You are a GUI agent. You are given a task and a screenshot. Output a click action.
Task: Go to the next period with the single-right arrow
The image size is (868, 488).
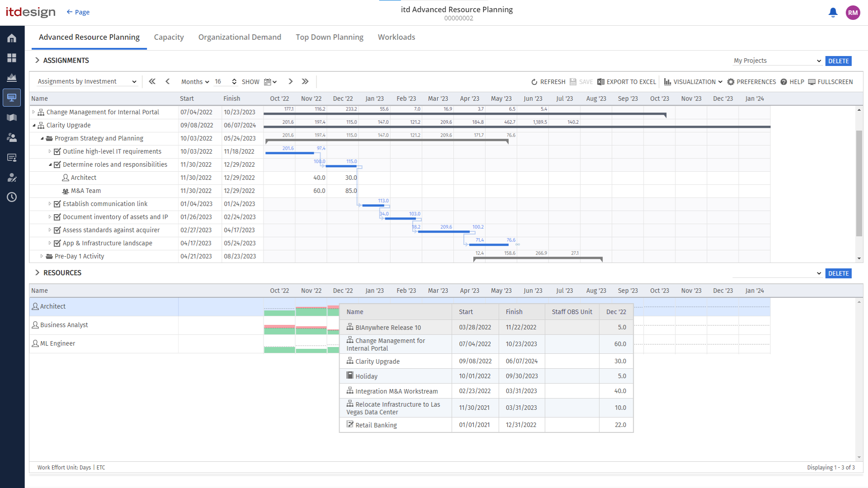291,81
